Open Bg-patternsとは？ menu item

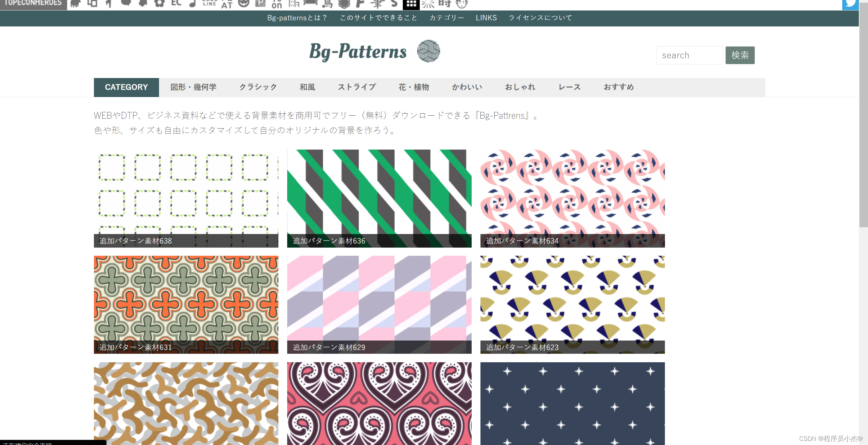pos(297,18)
